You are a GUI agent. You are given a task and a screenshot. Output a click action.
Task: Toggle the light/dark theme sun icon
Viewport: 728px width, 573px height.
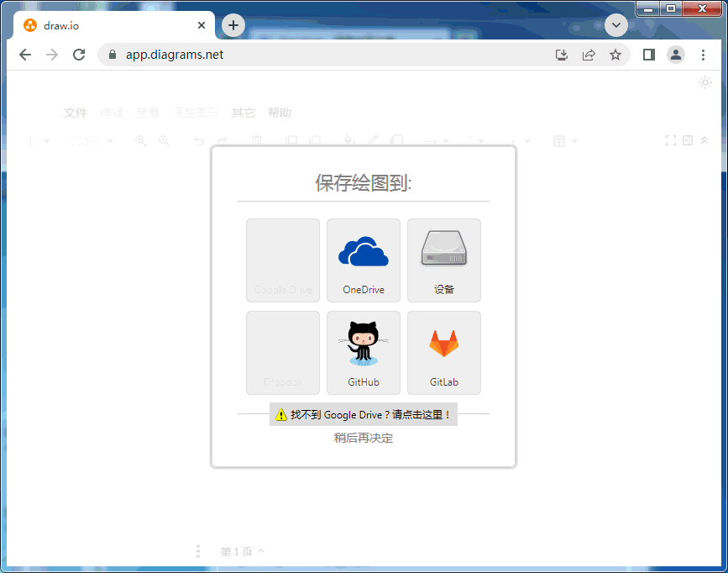(705, 82)
